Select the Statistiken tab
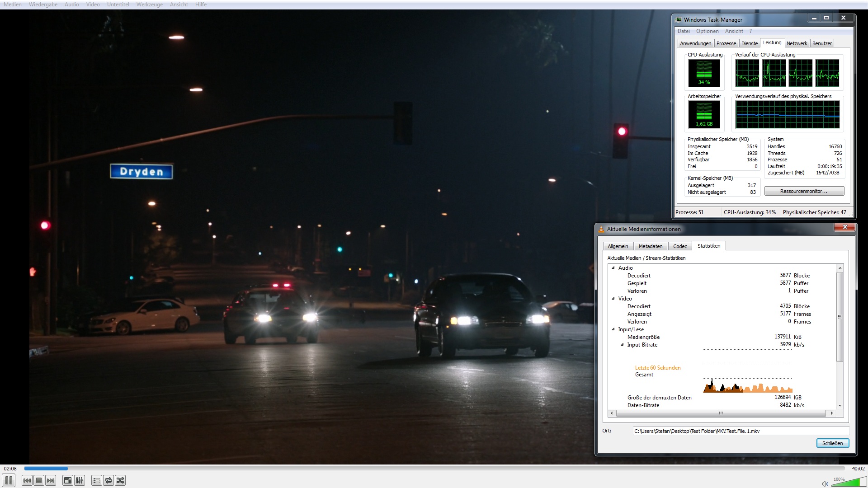The height and width of the screenshot is (488, 868). [x=708, y=246]
